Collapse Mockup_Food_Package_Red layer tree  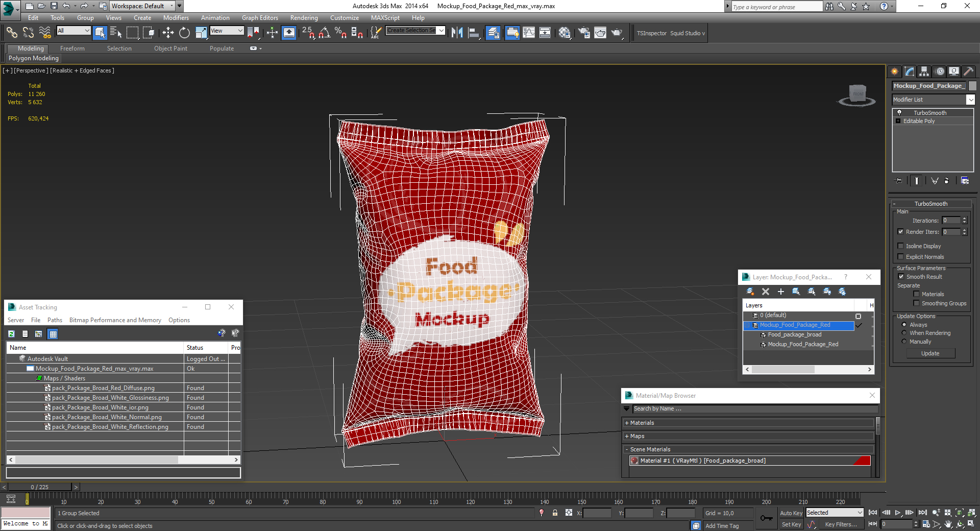click(x=747, y=325)
